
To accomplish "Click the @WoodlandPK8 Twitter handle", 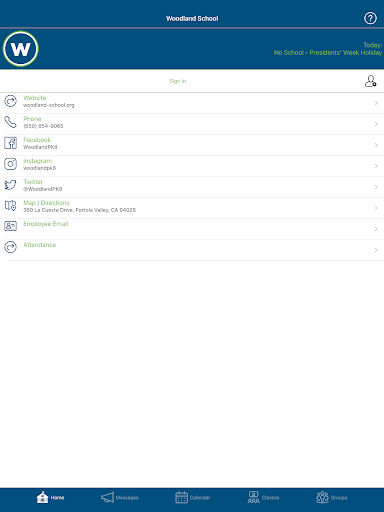I will click(43, 189).
